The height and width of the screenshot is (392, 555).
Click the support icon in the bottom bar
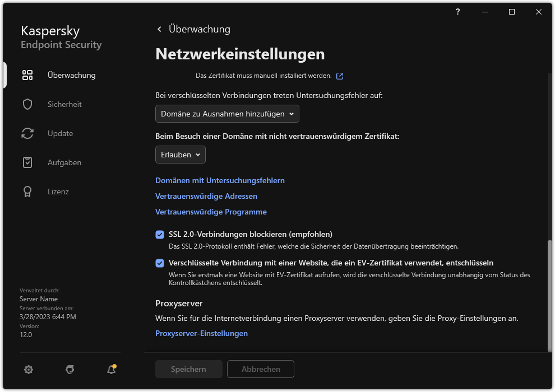[70, 370]
